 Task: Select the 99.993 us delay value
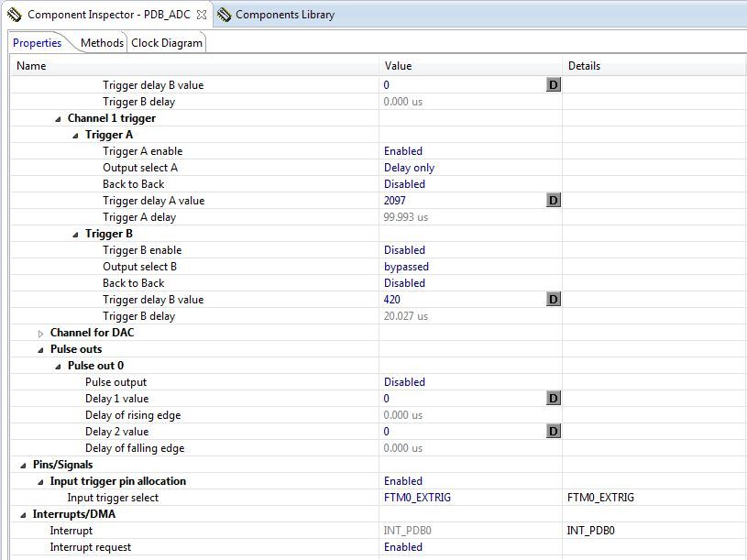coord(406,217)
